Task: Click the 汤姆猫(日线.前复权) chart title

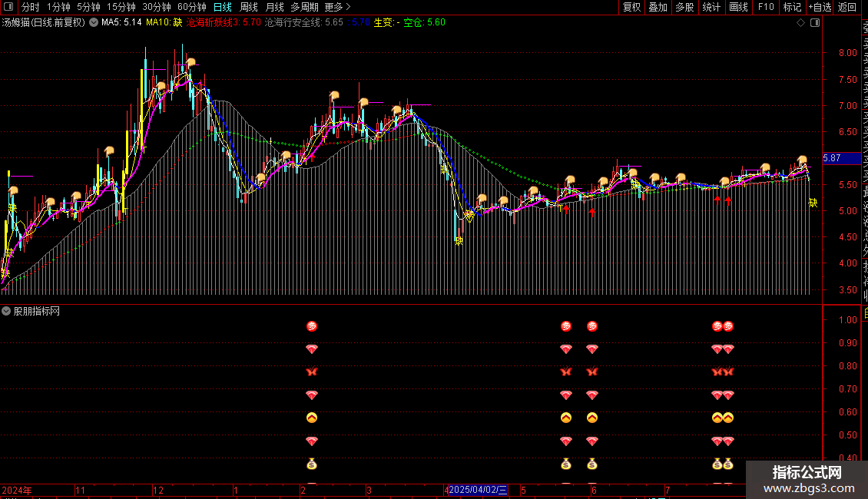Action: [x=44, y=23]
